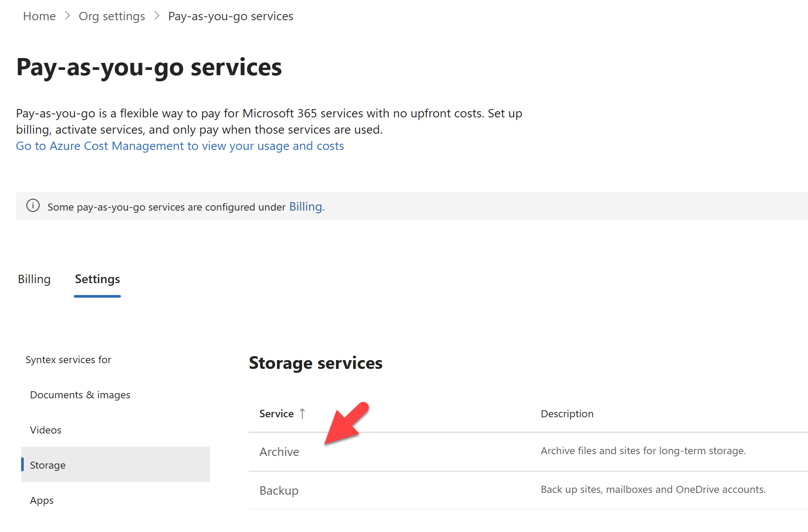The image size is (808, 532).
Task: Select Storage in the sidebar
Action: pos(116,465)
